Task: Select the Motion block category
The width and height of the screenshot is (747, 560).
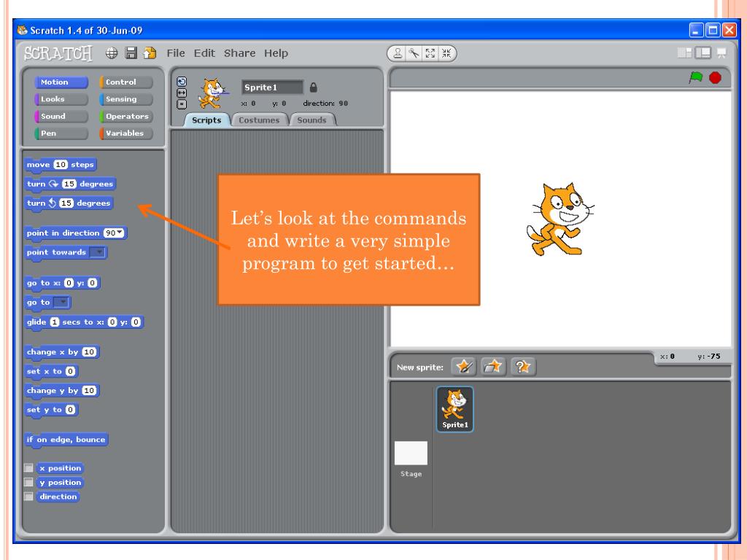Action: click(61, 82)
